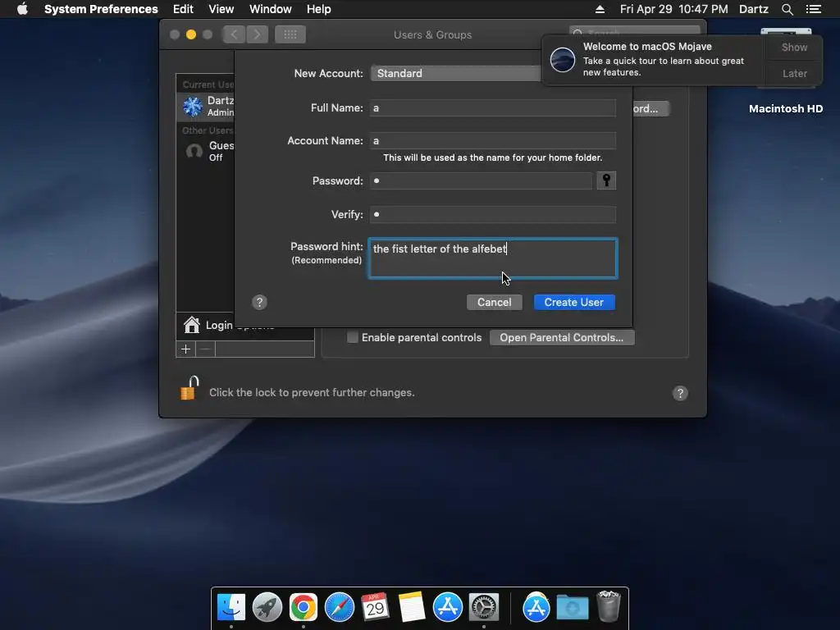Screen dimensions: 840x630
Task: Go forward with the right arrow toolbar button
Action: [257, 34]
